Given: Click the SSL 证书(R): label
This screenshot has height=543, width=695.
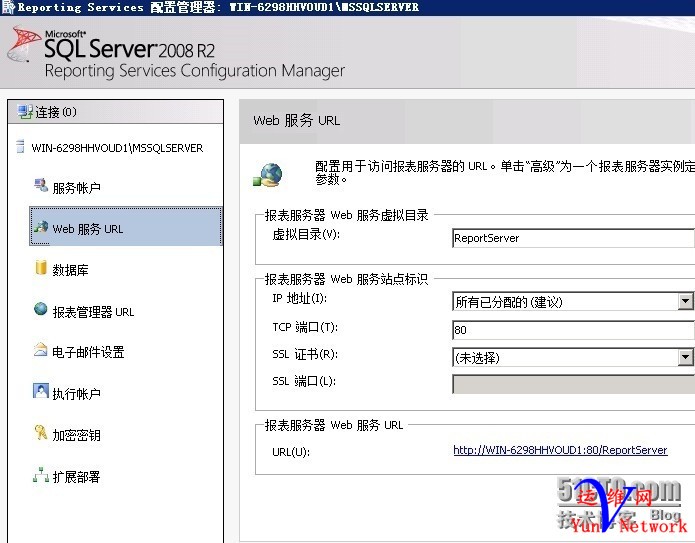Looking at the screenshot, I should click(305, 354).
